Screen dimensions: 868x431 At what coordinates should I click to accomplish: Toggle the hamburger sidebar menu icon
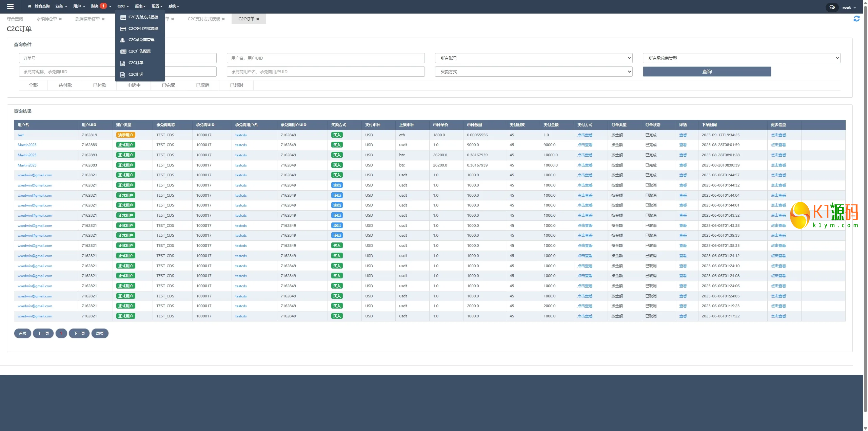click(x=10, y=6)
